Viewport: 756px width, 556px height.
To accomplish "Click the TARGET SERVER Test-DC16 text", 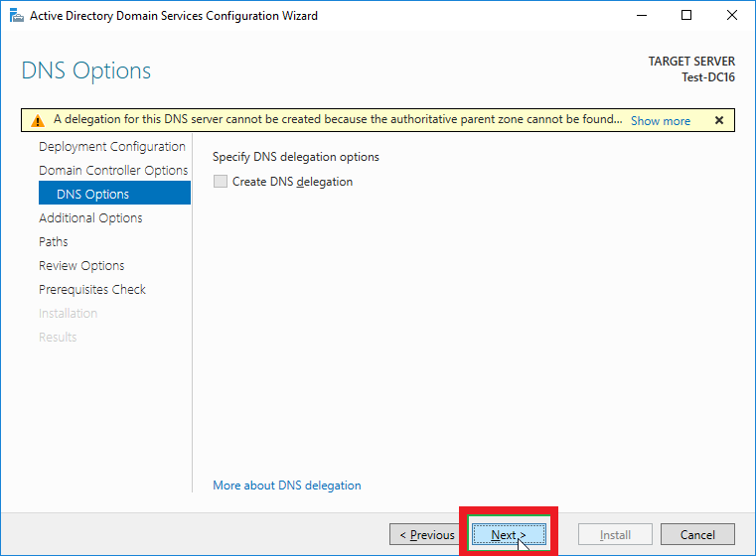I will tap(691, 69).
